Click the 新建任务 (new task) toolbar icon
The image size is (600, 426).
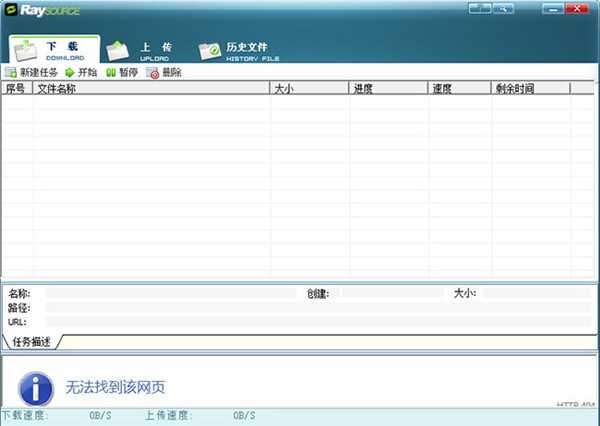click(x=11, y=73)
